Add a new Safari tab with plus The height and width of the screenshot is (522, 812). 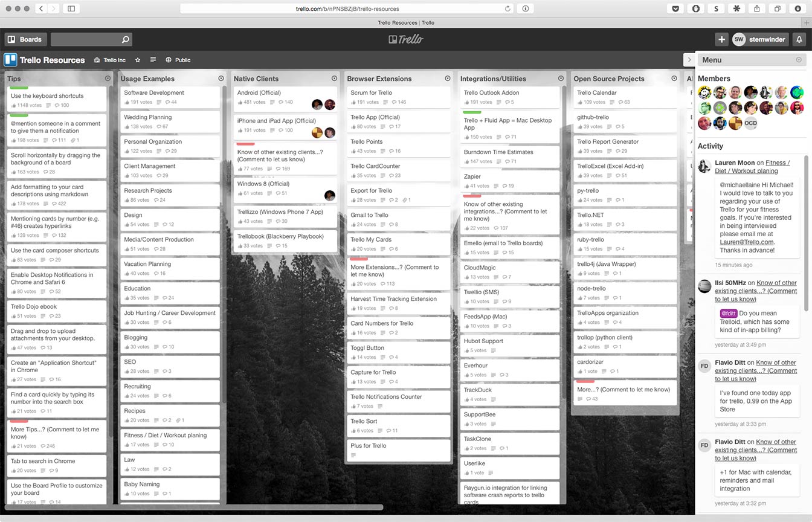coord(806,22)
